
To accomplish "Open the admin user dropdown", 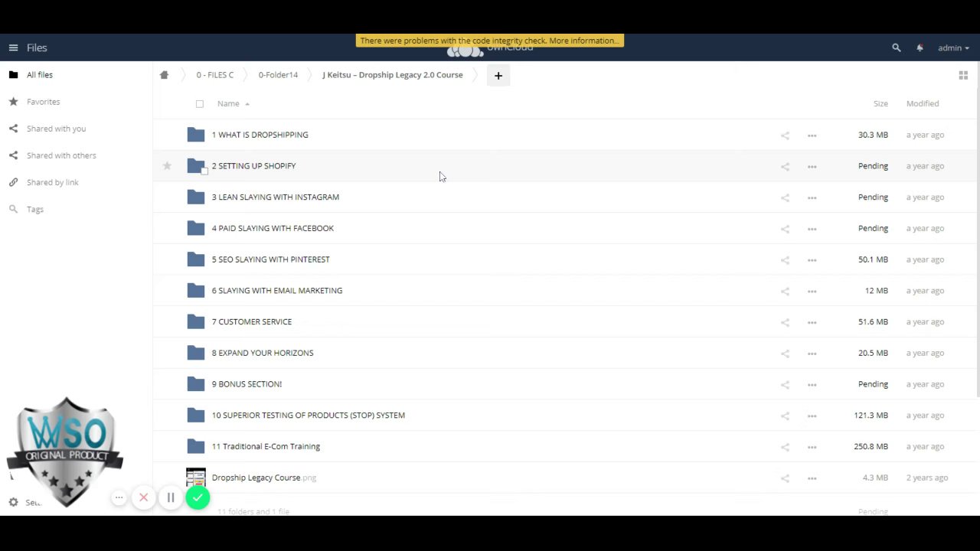I will click(953, 47).
